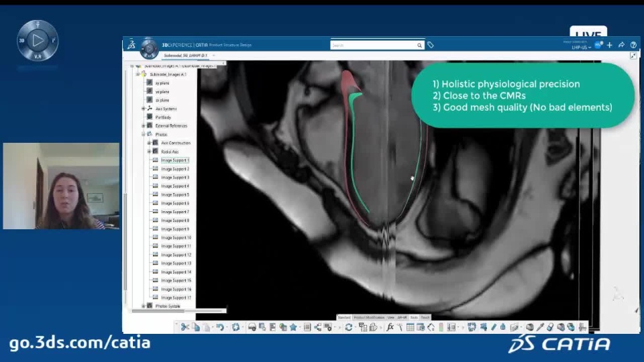The image size is (644, 362).
Task: Select the Submodel_5G_LHHM D.1 document tab
Action: pyautogui.click(x=185, y=56)
